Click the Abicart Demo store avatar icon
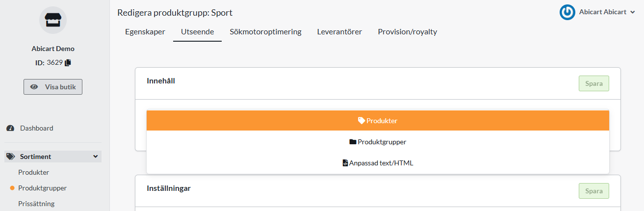644x211 pixels. tap(53, 20)
